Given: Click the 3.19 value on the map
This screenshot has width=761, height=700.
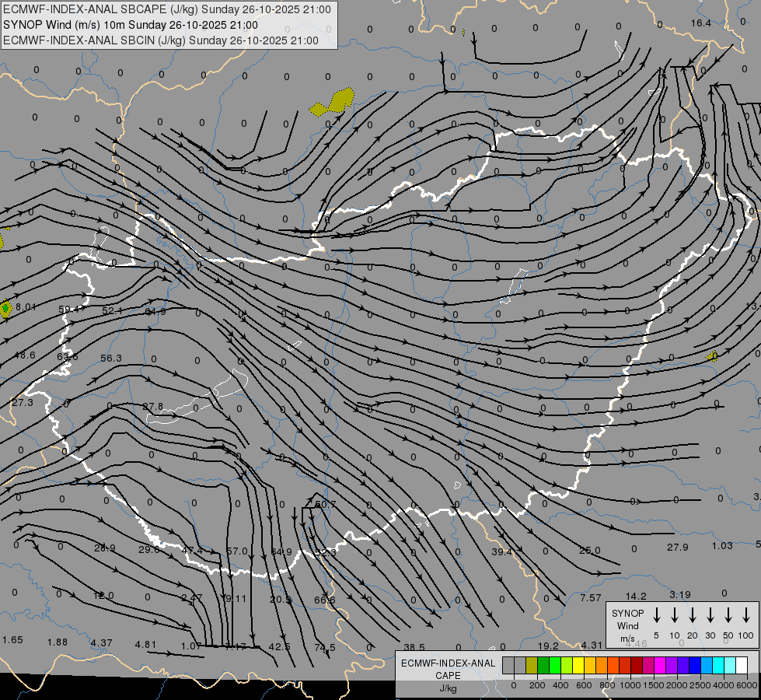Looking at the screenshot, I should point(680,594).
